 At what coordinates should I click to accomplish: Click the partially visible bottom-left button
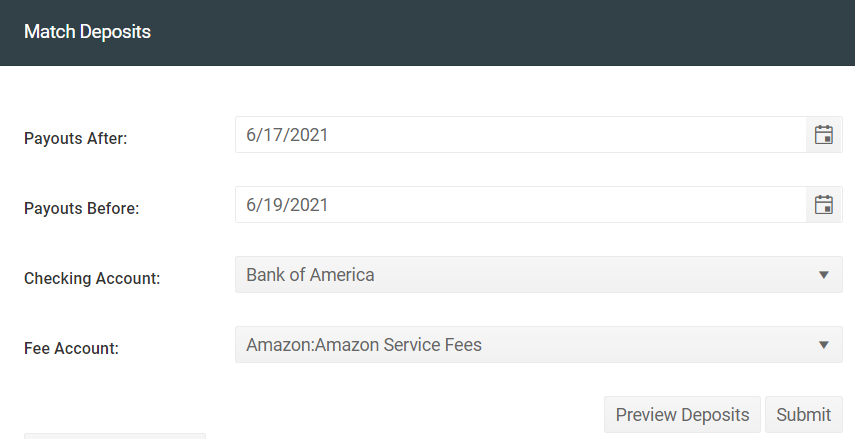coord(115,436)
